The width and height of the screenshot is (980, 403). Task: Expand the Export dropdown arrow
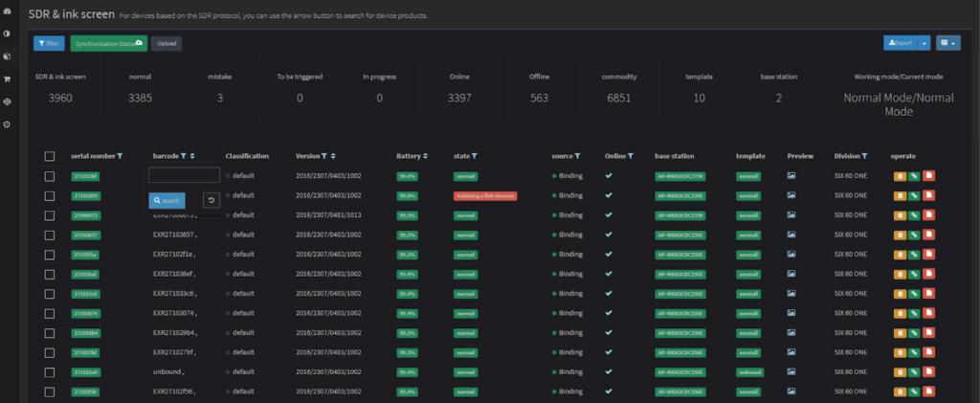[924, 43]
